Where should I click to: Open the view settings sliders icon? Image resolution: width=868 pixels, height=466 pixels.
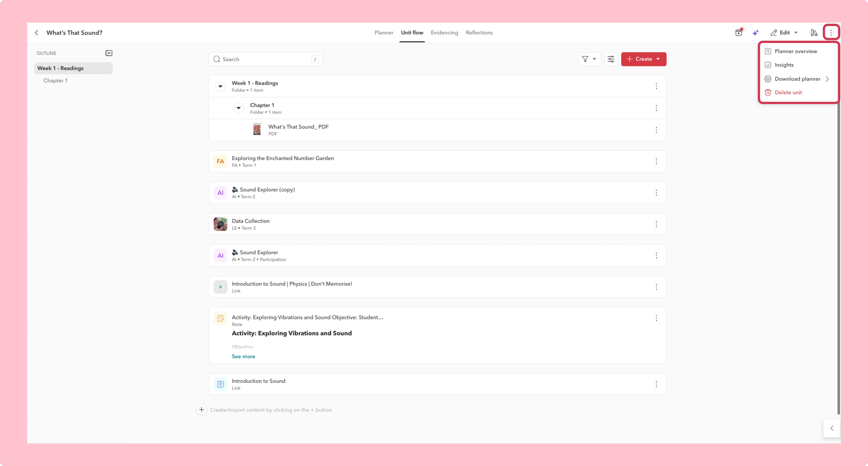[611, 59]
